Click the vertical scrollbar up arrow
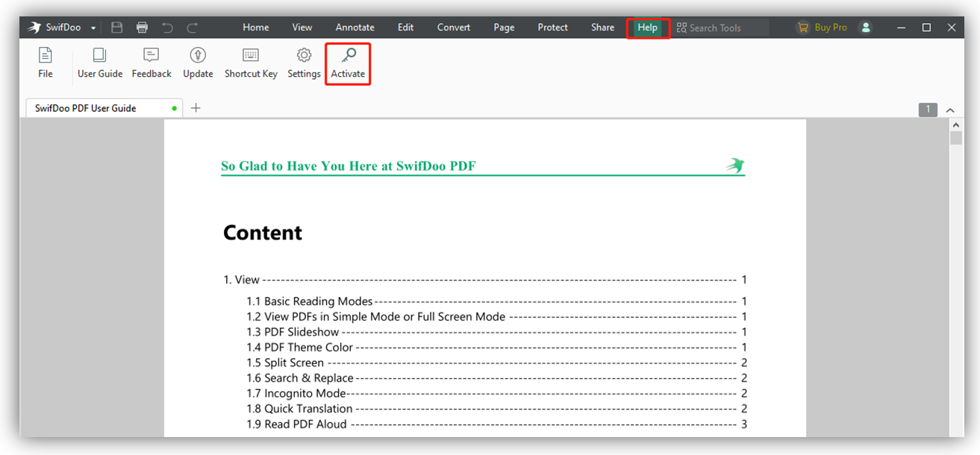The image size is (980, 455). [956, 125]
